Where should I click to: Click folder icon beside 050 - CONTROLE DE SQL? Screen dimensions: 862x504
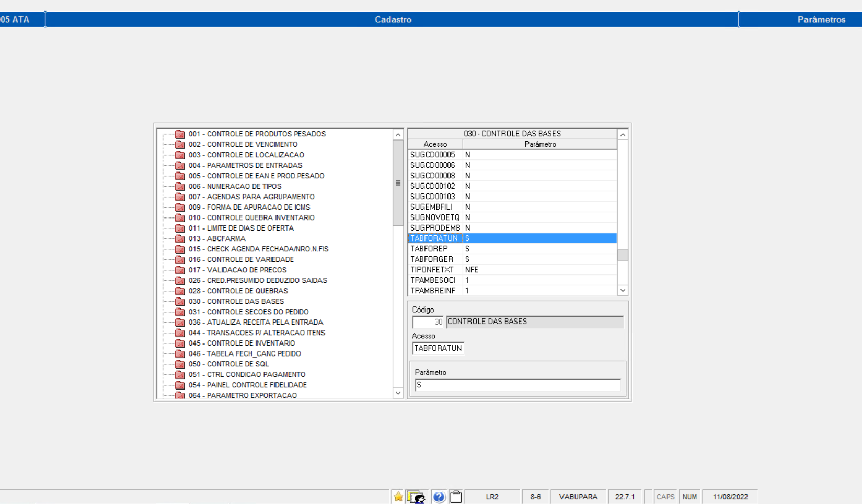click(x=180, y=364)
